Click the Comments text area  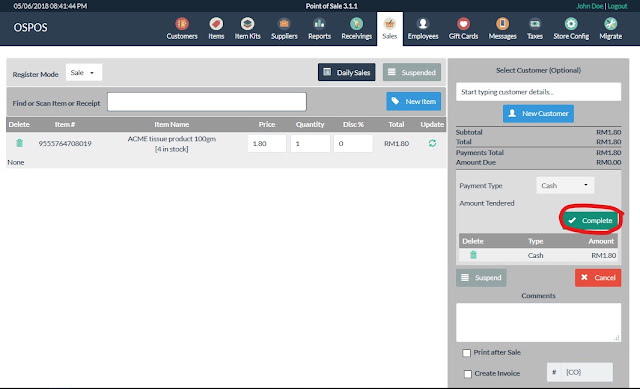[x=538, y=322]
